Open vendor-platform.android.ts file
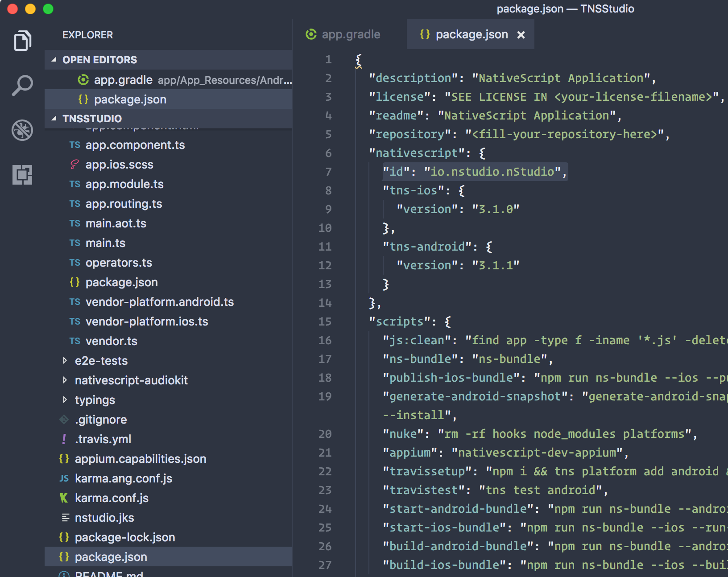 click(169, 302)
